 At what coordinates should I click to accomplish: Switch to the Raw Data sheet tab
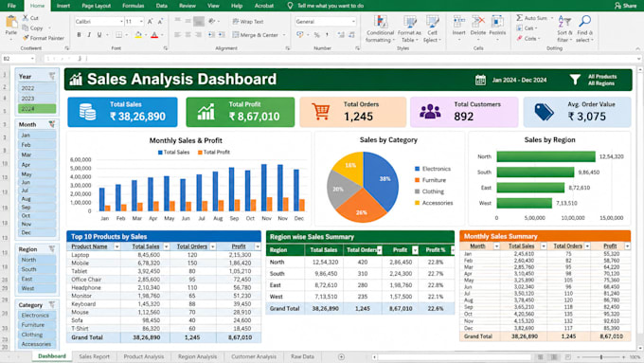coord(302,356)
